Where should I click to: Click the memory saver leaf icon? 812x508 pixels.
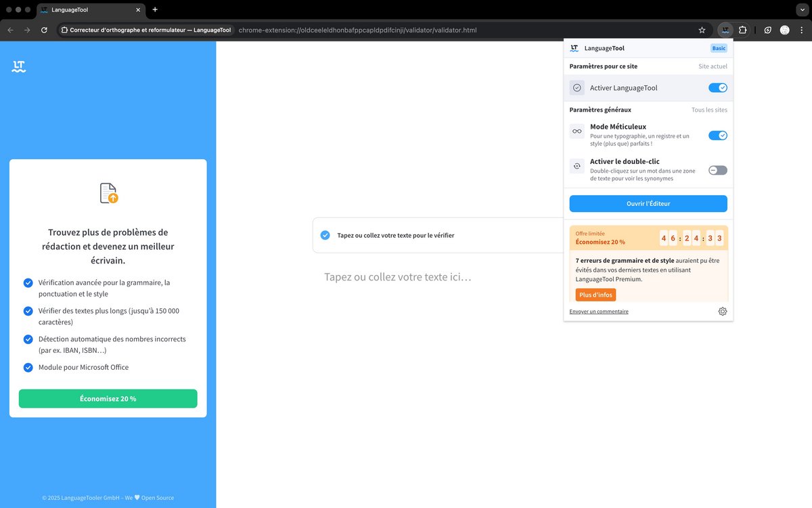[x=767, y=30]
